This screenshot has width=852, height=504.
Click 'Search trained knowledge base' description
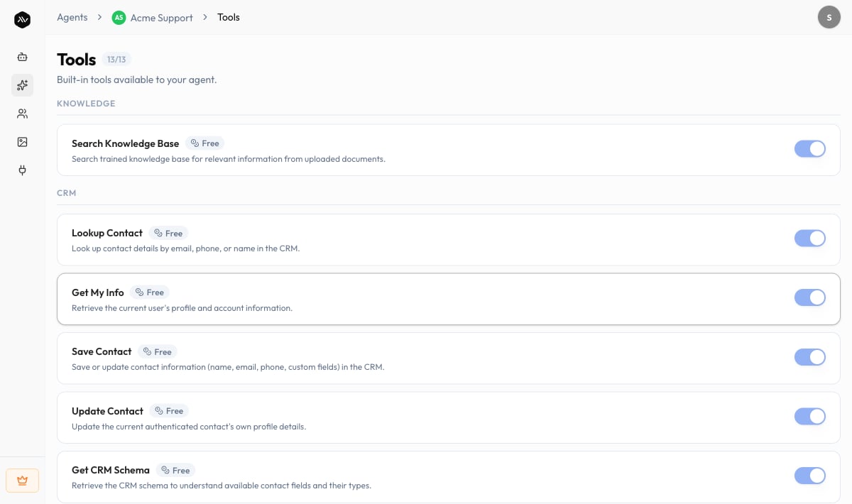pos(229,159)
